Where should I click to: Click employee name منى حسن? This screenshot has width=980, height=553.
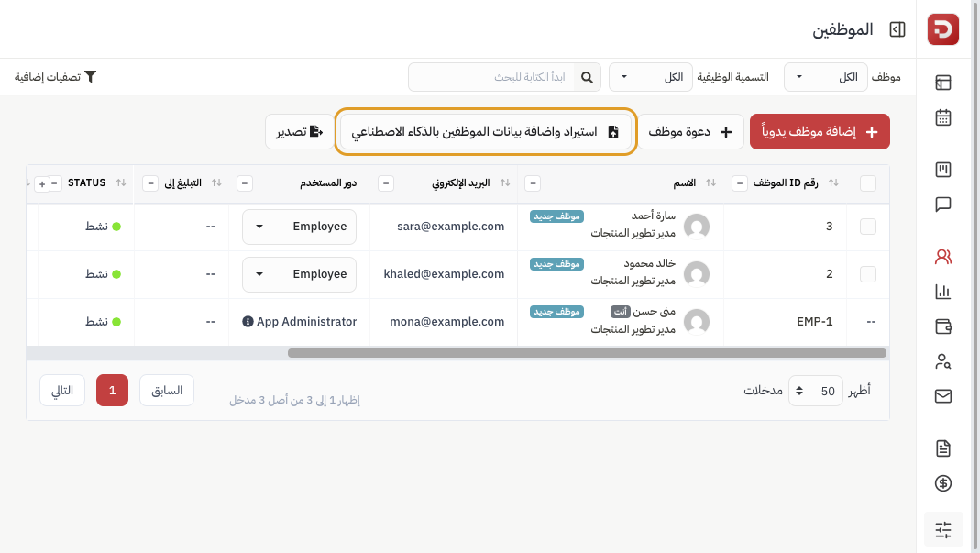point(655,312)
